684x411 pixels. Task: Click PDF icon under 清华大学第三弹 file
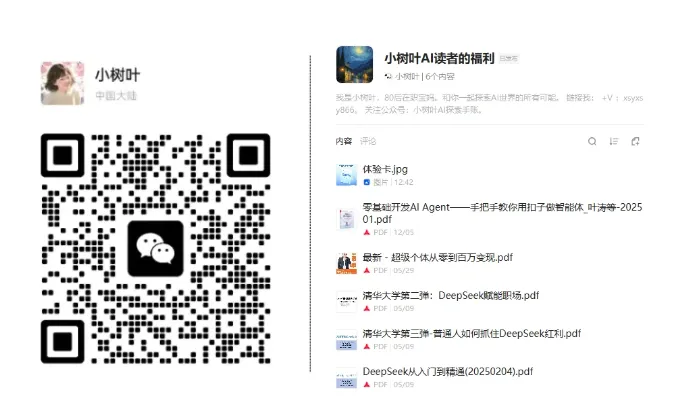pyautogui.click(x=366, y=346)
